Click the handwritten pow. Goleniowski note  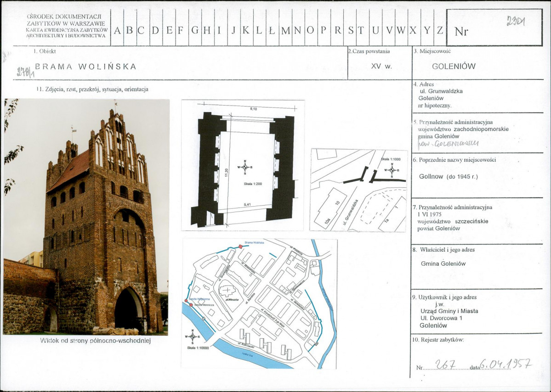tap(448, 144)
